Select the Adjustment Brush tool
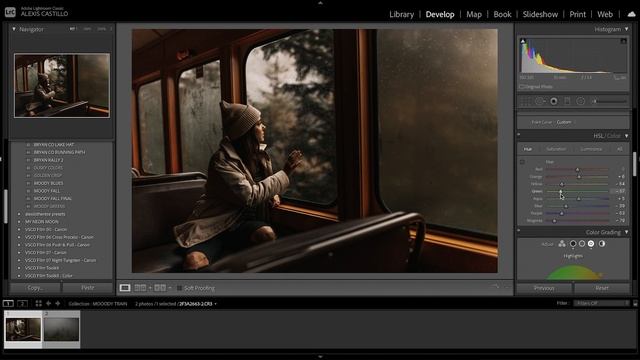Screen dimensions: 640x360 [609, 101]
